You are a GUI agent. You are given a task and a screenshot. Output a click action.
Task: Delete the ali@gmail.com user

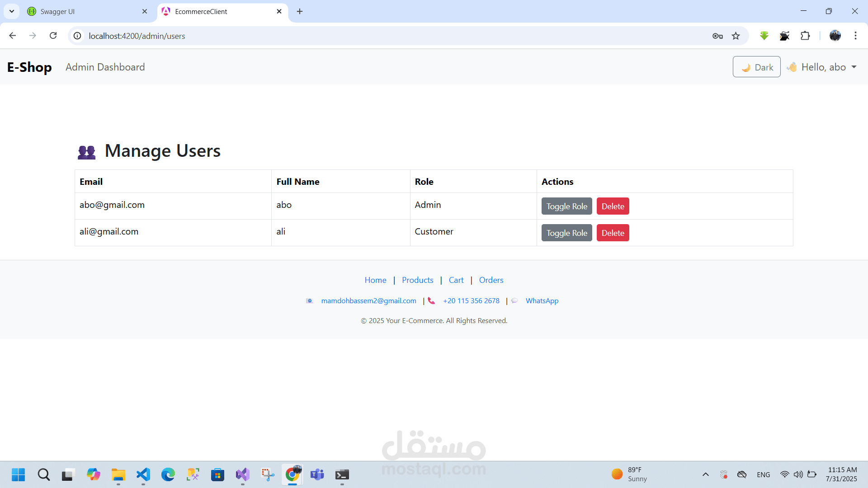pos(613,233)
